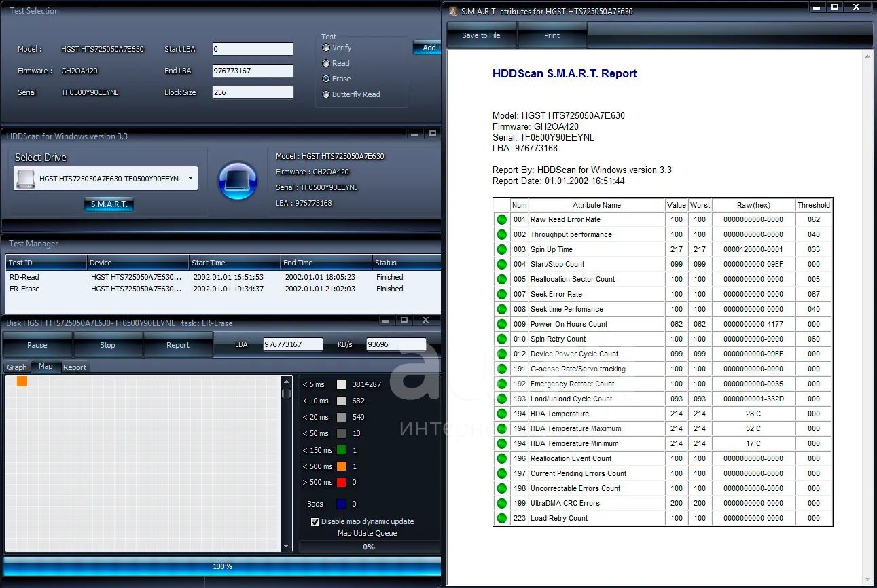Click green status dot for Reallocation Sector Count

502,279
